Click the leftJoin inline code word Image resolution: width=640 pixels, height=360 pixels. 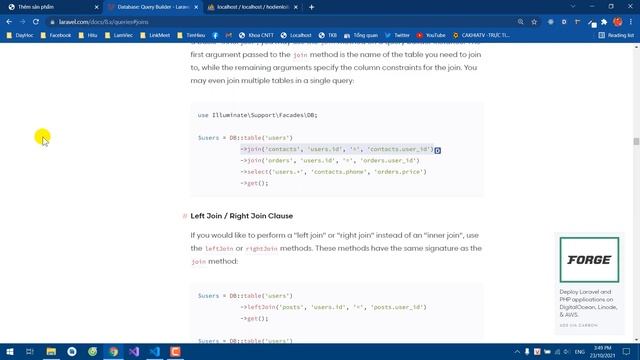(219, 249)
